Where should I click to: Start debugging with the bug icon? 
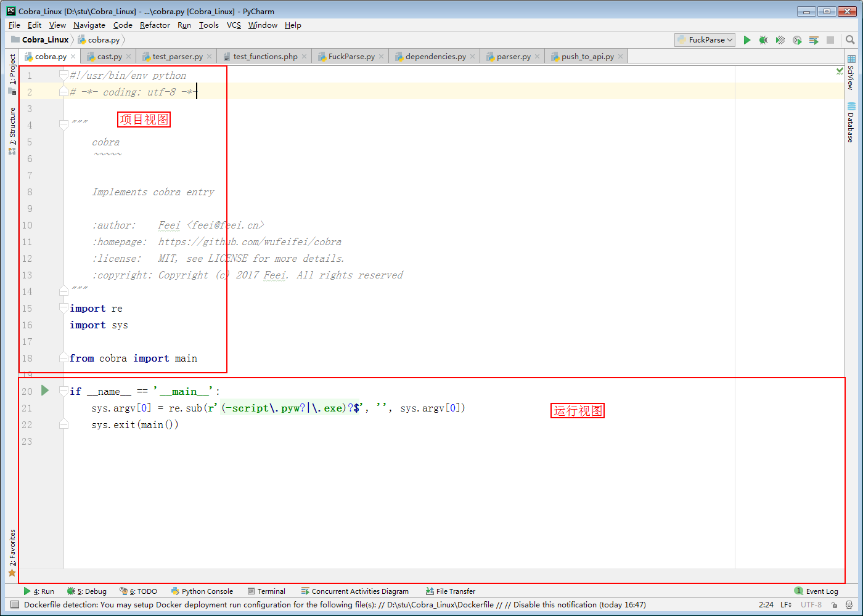[x=763, y=39]
